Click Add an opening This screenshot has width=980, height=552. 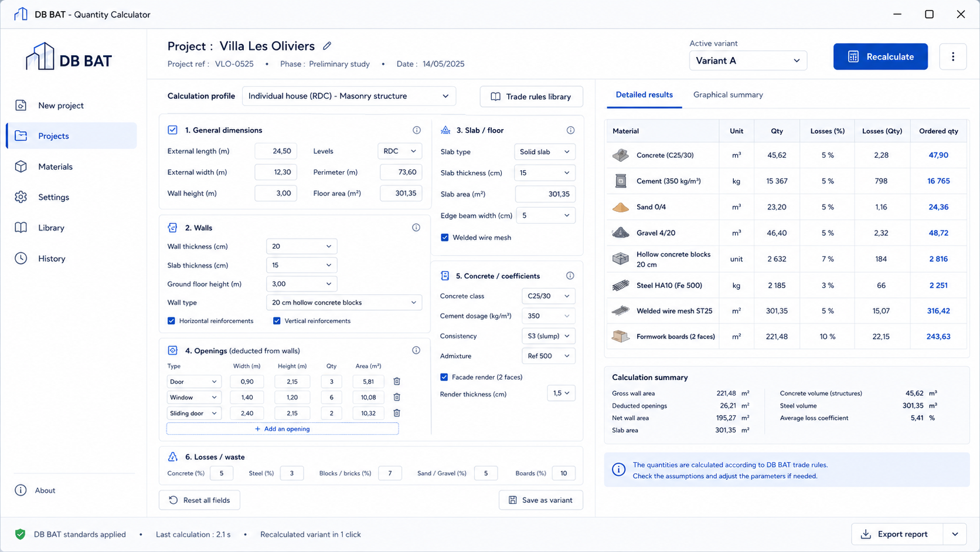tap(283, 429)
